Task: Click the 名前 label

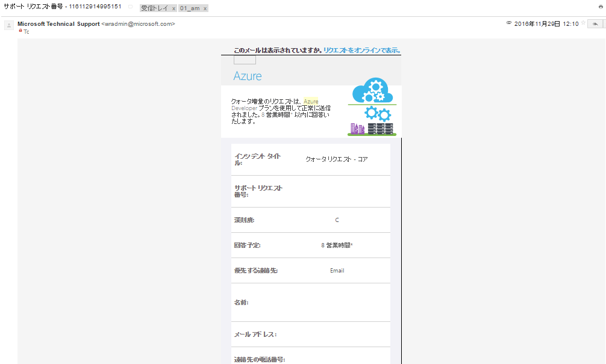Action: (241, 302)
